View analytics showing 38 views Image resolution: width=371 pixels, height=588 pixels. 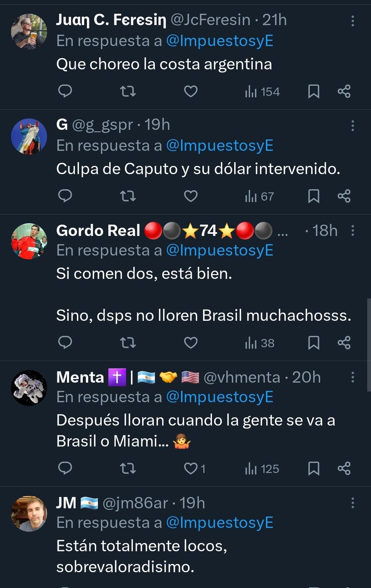[260, 343]
